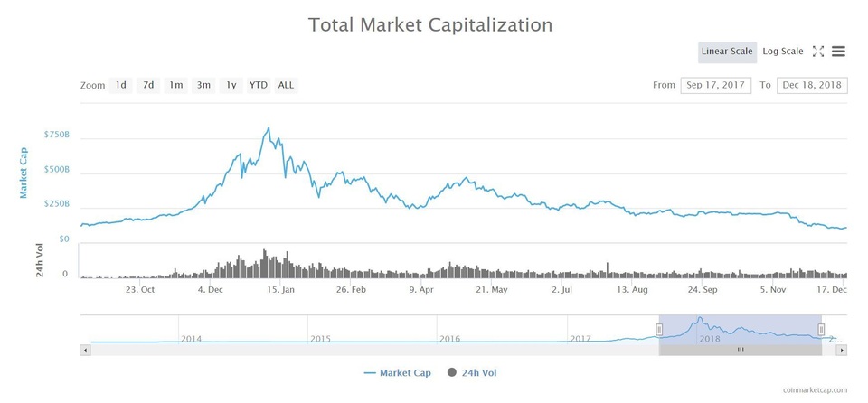Screen dimensions: 868x403
Task: Select YTD zoom range
Action: tap(259, 85)
